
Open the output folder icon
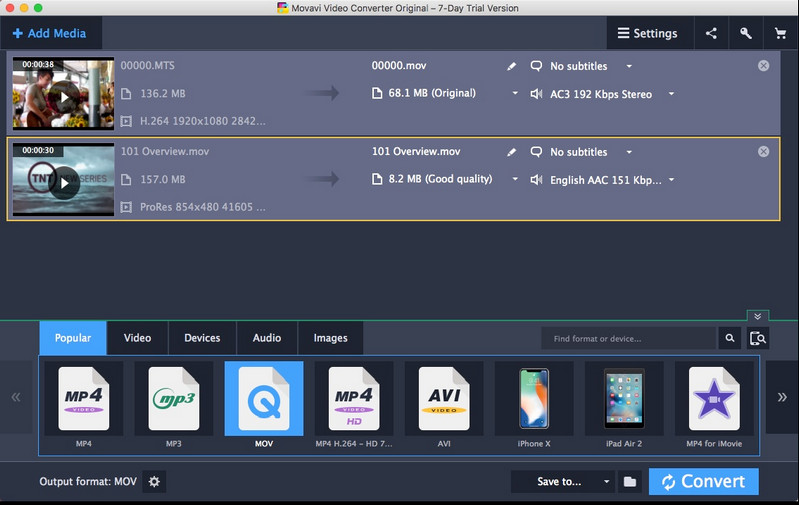[630, 482]
